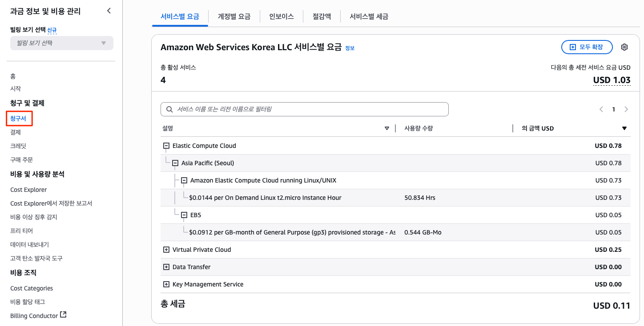Image resolution: width=644 pixels, height=326 pixels.
Task: Switch to 서비스별 세금 tab
Action: click(369, 16)
